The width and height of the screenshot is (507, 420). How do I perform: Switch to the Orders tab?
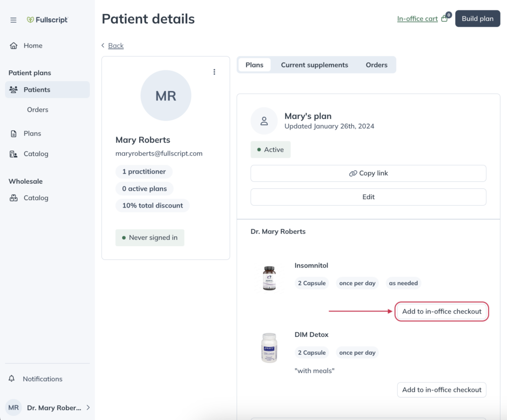coord(376,65)
